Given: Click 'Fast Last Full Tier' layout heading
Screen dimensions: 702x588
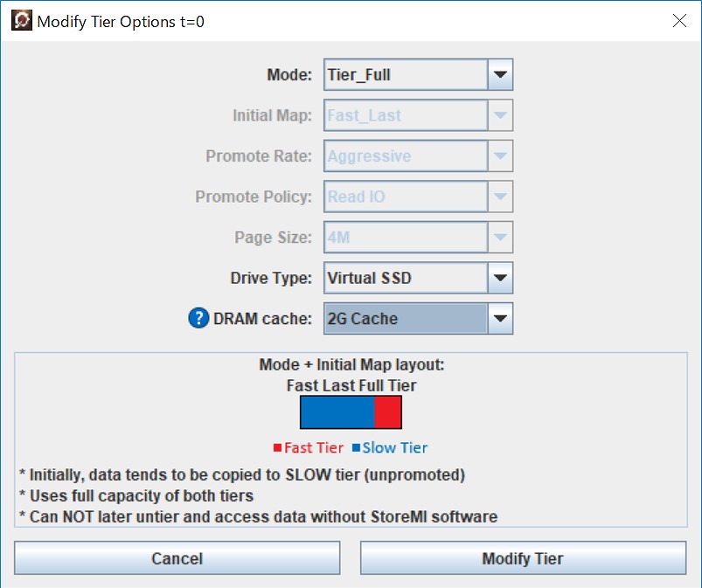Looking at the screenshot, I should pos(351,385).
